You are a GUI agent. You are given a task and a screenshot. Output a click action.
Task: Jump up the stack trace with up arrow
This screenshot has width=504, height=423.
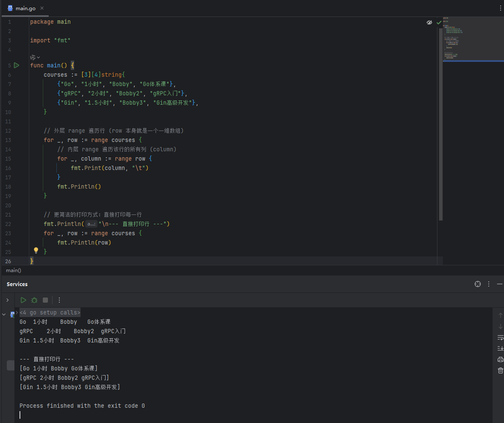(500, 315)
